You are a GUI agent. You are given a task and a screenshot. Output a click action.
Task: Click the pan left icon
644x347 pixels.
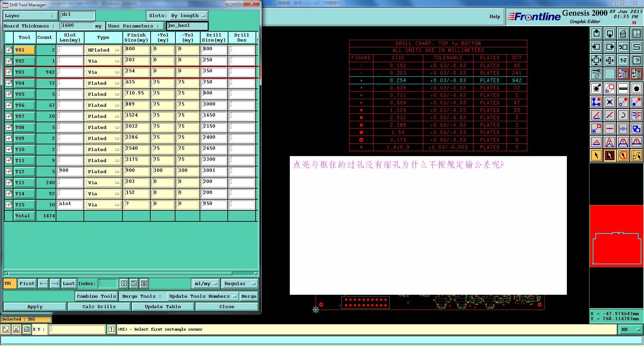(x=596, y=47)
